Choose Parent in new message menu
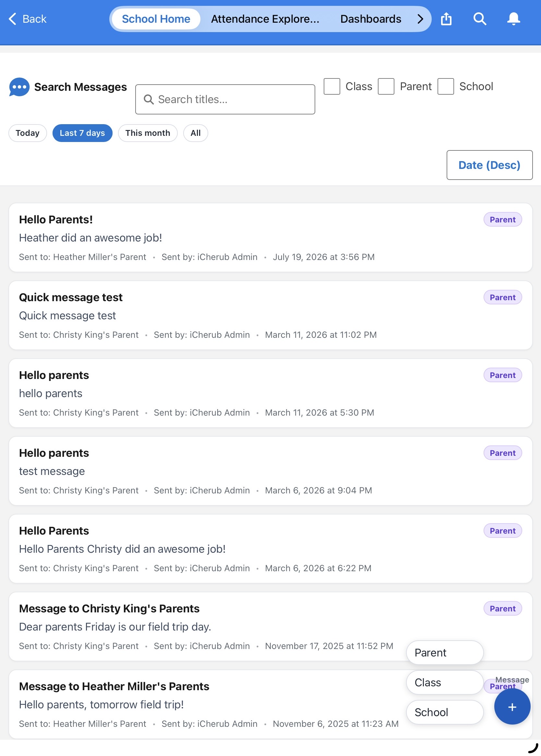The image size is (541, 756). pos(445,653)
